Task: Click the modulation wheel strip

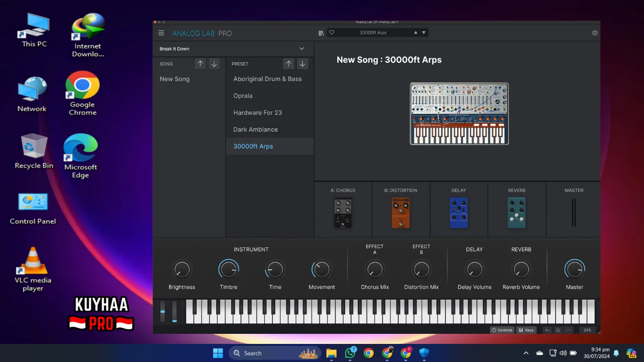Action: tap(175, 312)
